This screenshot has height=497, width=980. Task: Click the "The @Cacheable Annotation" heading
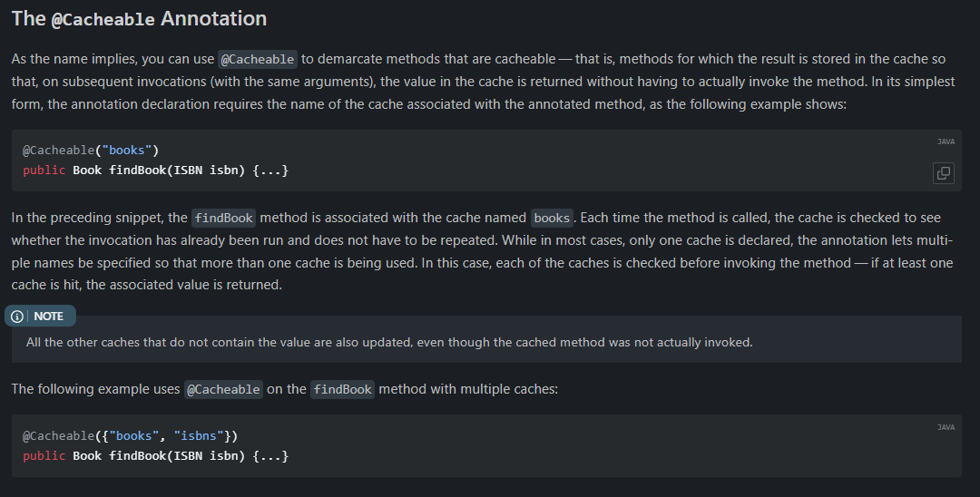(139, 19)
